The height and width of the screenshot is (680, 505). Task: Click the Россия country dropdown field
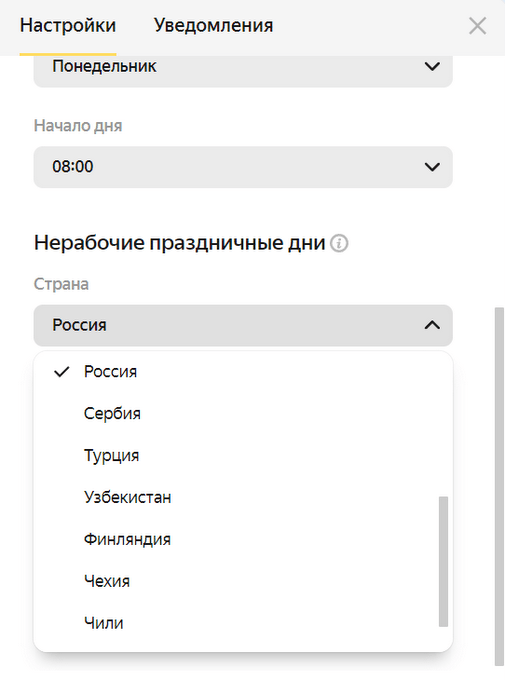point(243,325)
